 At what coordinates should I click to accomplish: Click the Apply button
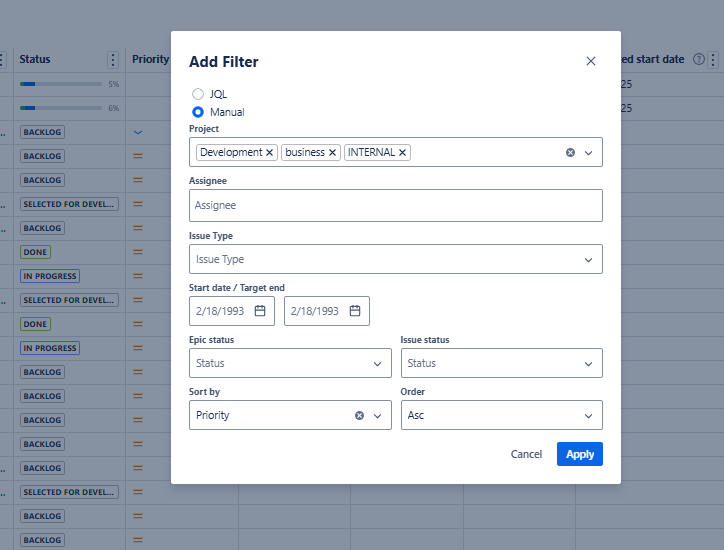(579, 454)
